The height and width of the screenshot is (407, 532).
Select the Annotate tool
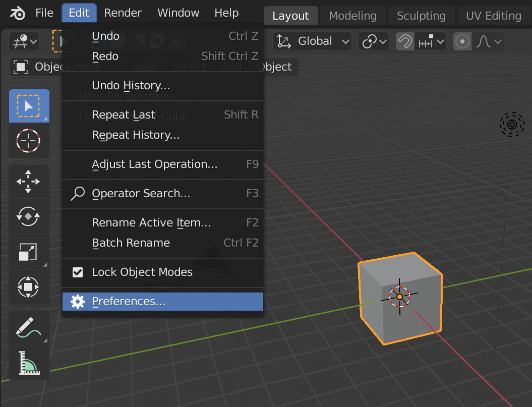pos(29,327)
